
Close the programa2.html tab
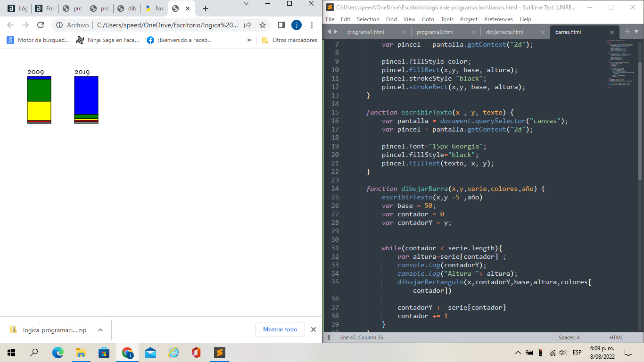tap(474, 32)
